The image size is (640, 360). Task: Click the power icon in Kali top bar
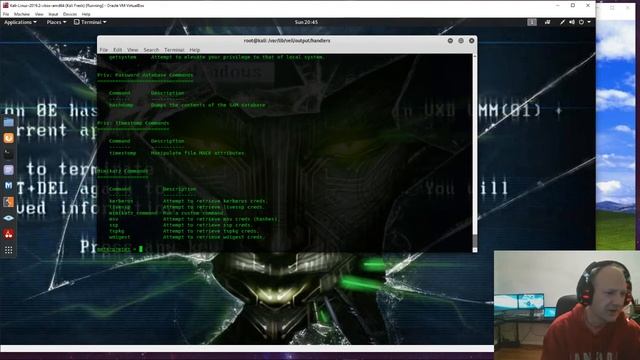click(x=581, y=22)
